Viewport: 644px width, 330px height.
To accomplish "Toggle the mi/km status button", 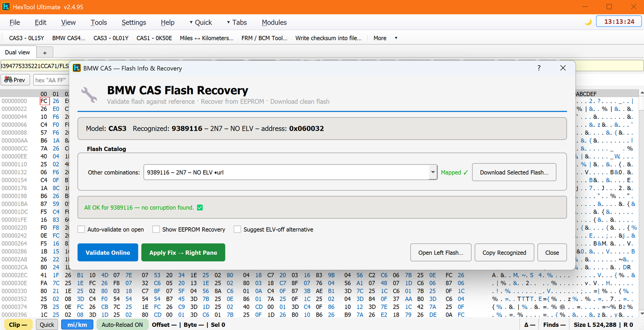I will click(x=77, y=325).
